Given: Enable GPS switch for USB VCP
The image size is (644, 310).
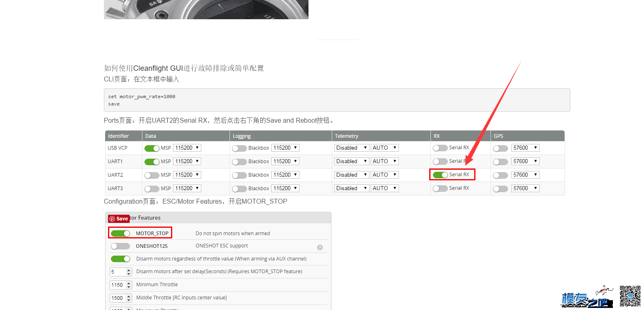Looking at the screenshot, I should (x=500, y=148).
